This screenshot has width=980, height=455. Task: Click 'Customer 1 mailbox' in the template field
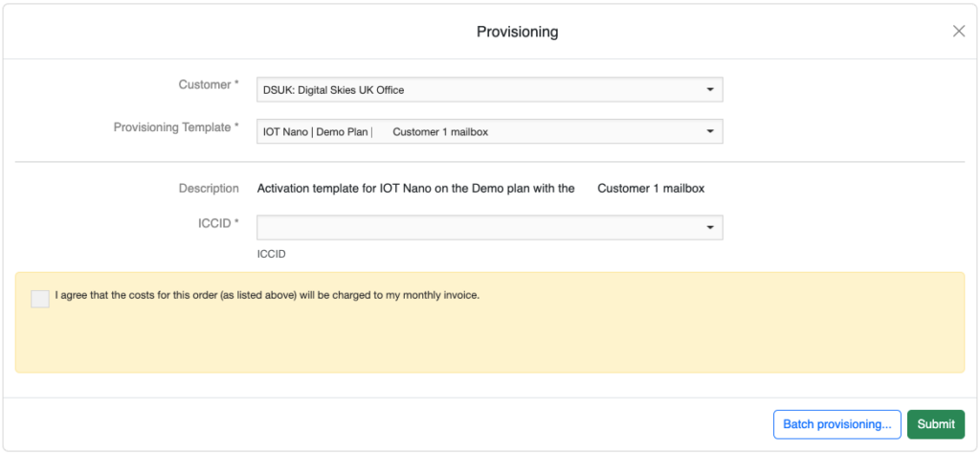[440, 131]
